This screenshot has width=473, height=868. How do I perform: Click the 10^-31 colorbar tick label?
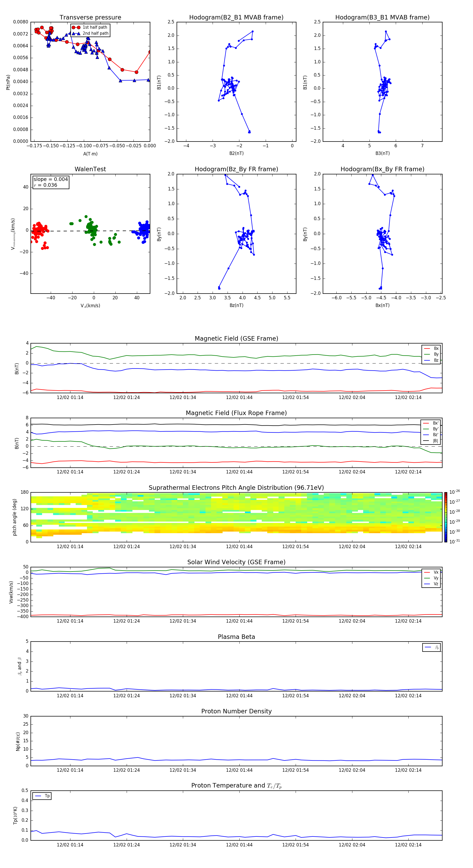(455, 542)
